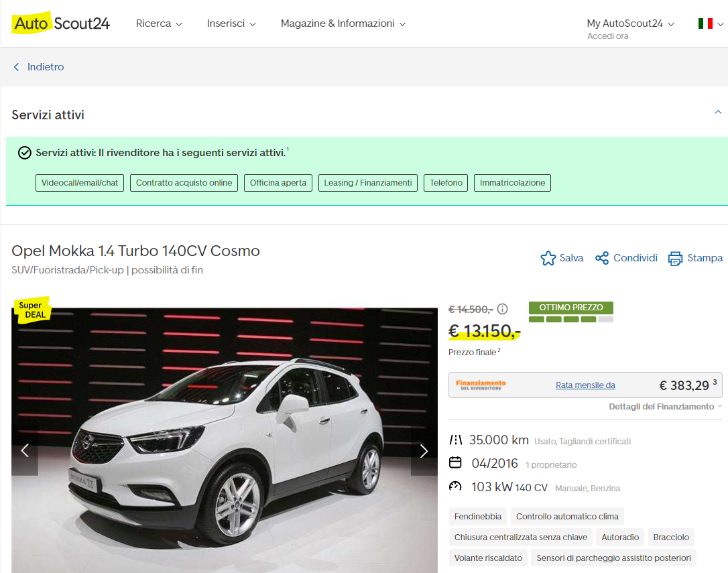Click Sensori di parcheggio assistito posteriori tag
Viewport: 728px width, 573px height.
613,558
